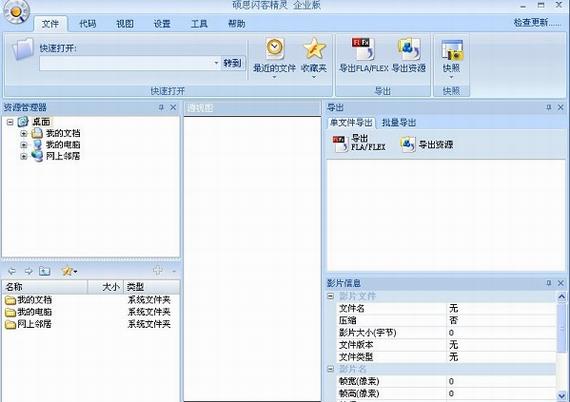Collapse the 桌面 tree node
Screen dimensions: 570x402
pos(10,122)
